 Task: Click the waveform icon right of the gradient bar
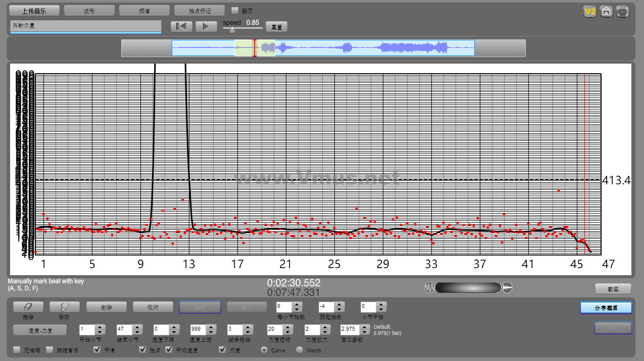tap(508, 287)
